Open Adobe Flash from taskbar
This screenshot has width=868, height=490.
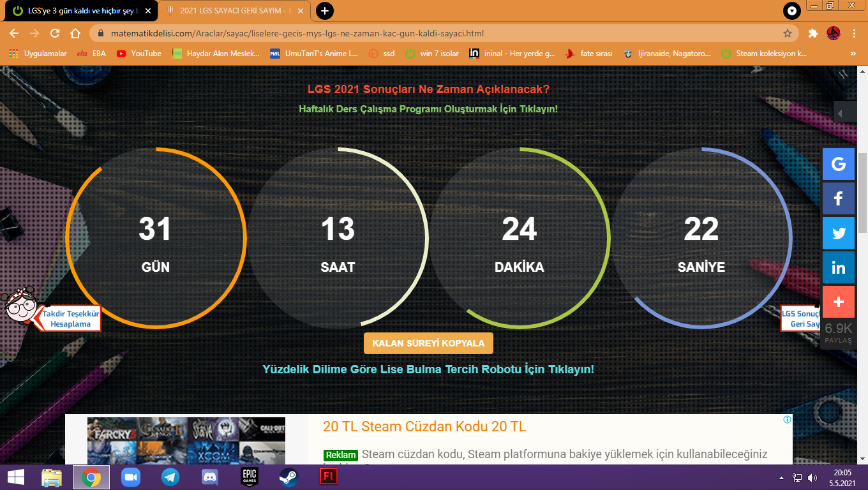pyautogui.click(x=328, y=477)
